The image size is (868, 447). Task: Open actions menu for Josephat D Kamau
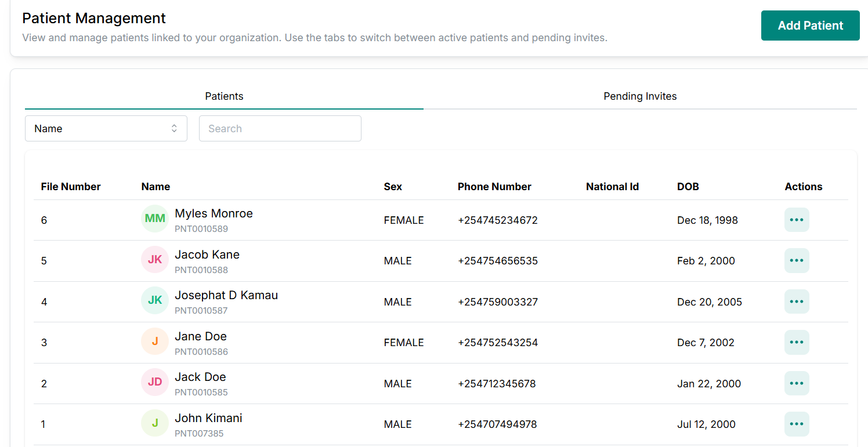(797, 301)
